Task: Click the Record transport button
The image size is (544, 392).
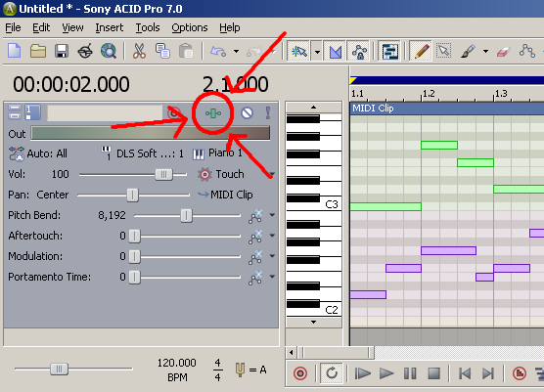Action: pos(300,373)
